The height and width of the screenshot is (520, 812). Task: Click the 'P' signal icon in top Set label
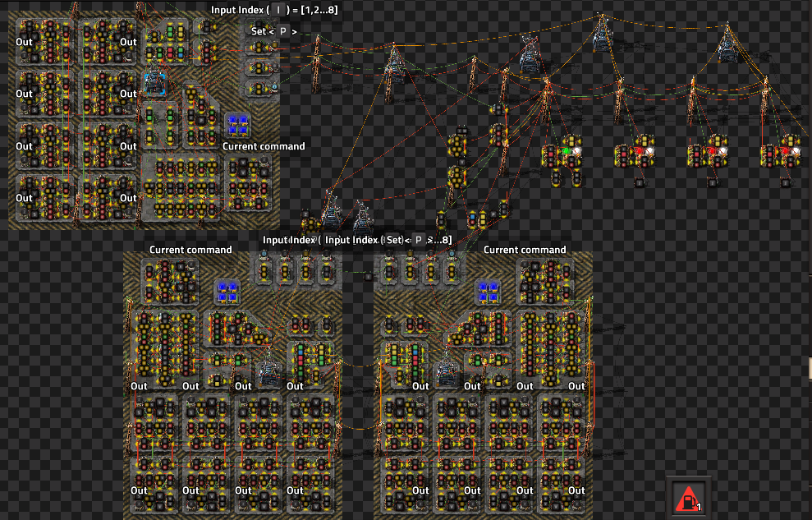[x=282, y=31]
